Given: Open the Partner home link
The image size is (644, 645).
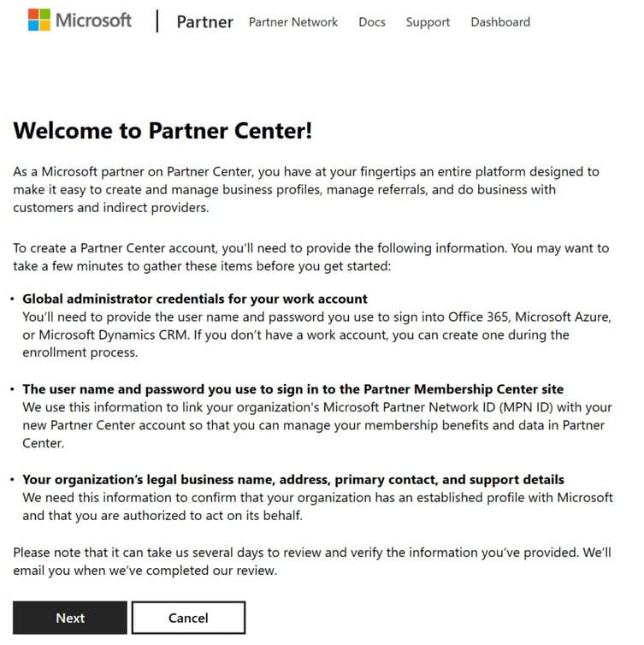Looking at the screenshot, I should pyautogui.click(x=204, y=22).
